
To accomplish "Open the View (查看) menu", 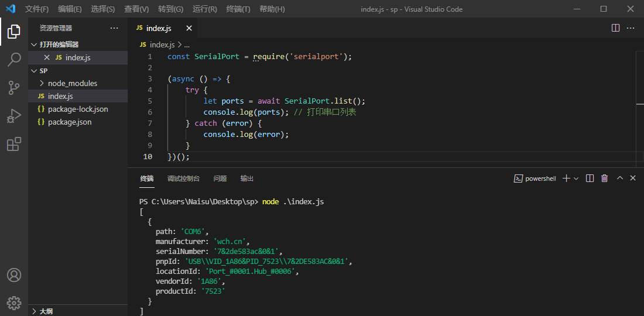I will [x=137, y=9].
